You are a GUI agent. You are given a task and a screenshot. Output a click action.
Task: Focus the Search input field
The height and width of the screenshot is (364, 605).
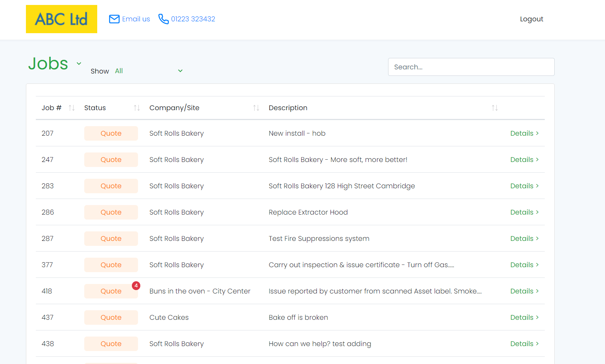(x=471, y=67)
